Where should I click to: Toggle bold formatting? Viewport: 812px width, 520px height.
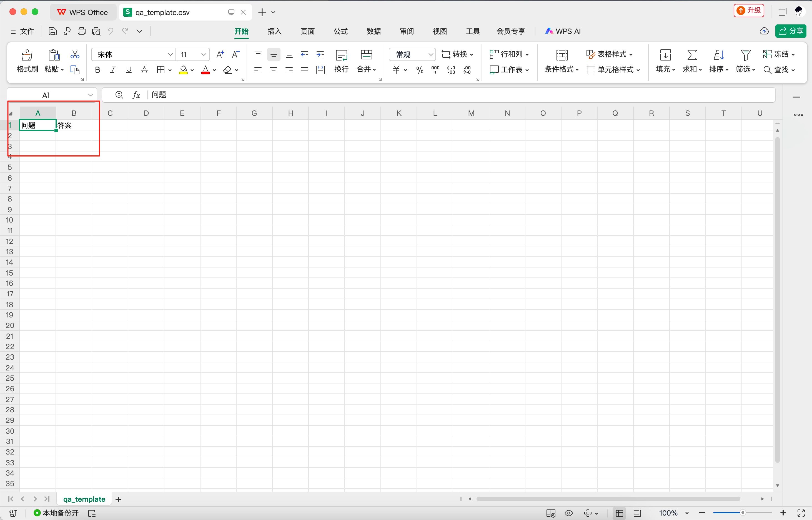pos(98,70)
